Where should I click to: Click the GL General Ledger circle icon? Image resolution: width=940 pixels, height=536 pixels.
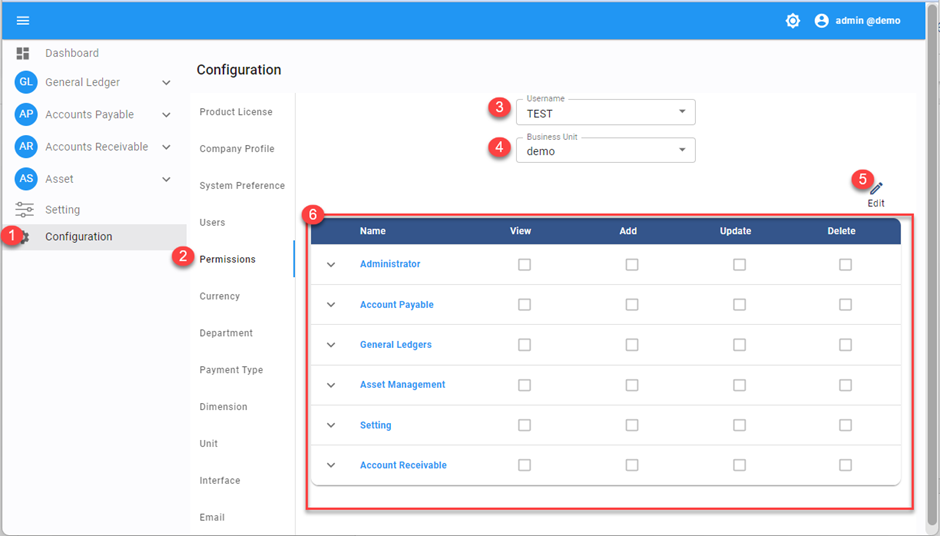pyautogui.click(x=26, y=83)
